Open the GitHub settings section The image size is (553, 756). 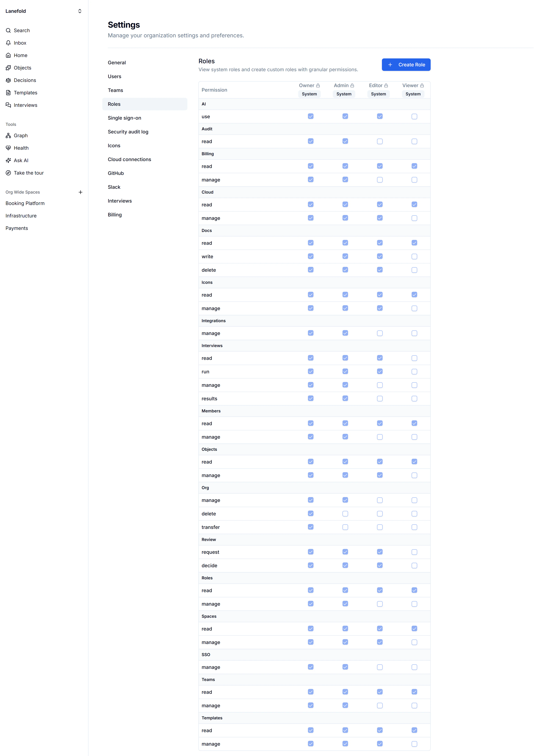[x=145, y=173]
